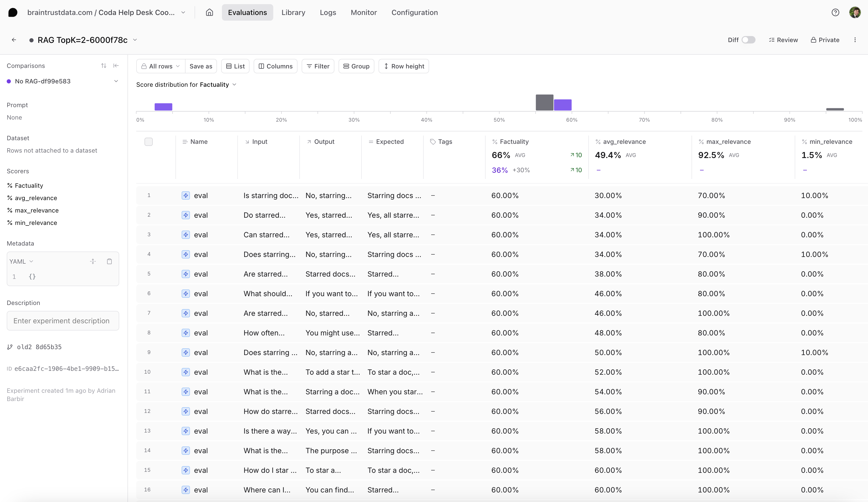
Task: Collapse the sidebar with the collapse arrow icon
Action: click(116, 66)
